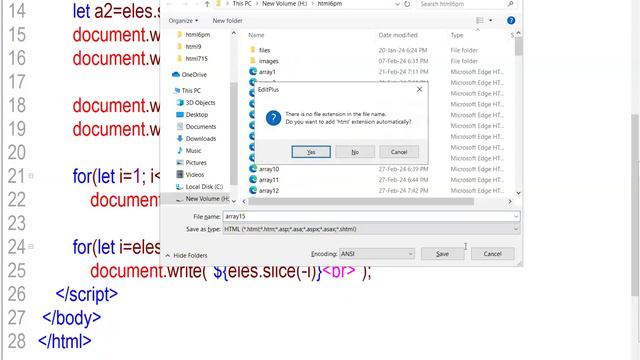Image resolution: width=640 pixels, height=360 pixels.
Task: Click the 3D Objects icon
Action: [180, 102]
